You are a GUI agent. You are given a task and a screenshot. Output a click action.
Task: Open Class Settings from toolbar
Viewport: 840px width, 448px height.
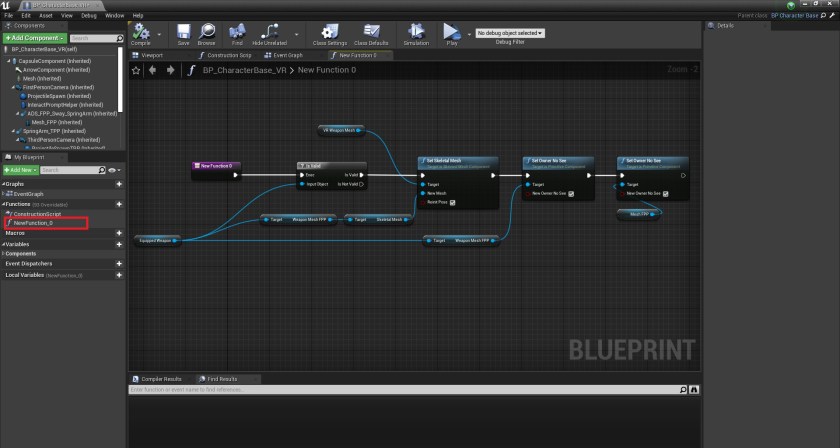point(330,33)
